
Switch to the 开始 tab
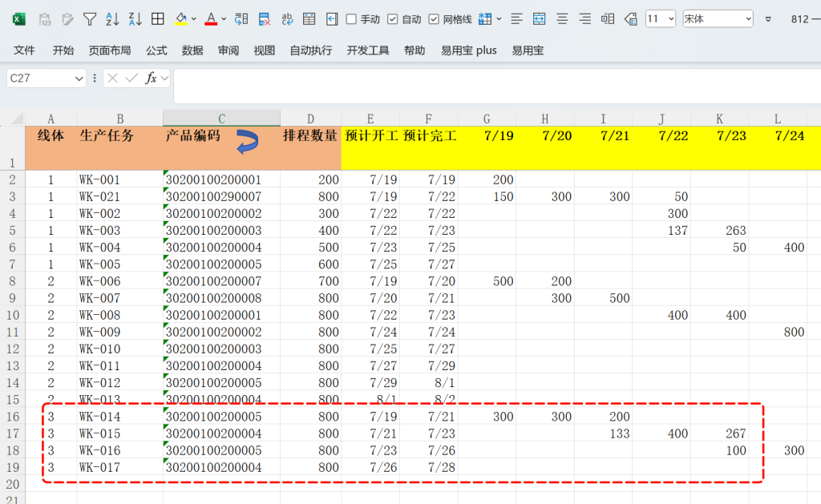point(63,50)
